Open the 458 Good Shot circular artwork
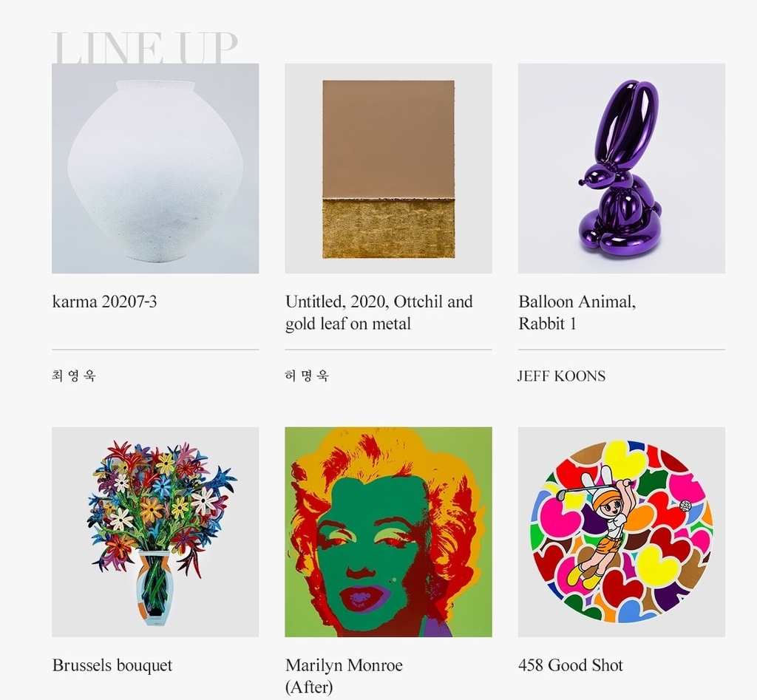Viewport: 757px width, 700px height. coord(621,531)
